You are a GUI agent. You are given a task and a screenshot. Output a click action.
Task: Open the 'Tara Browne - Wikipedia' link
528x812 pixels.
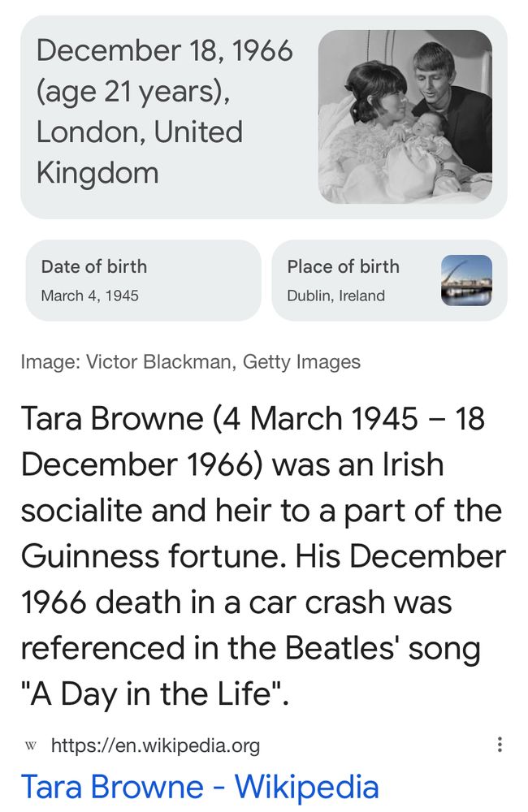[200, 787]
